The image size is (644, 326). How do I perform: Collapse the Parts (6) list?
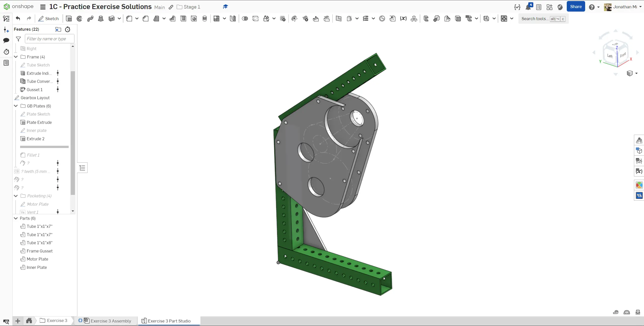(x=16, y=218)
